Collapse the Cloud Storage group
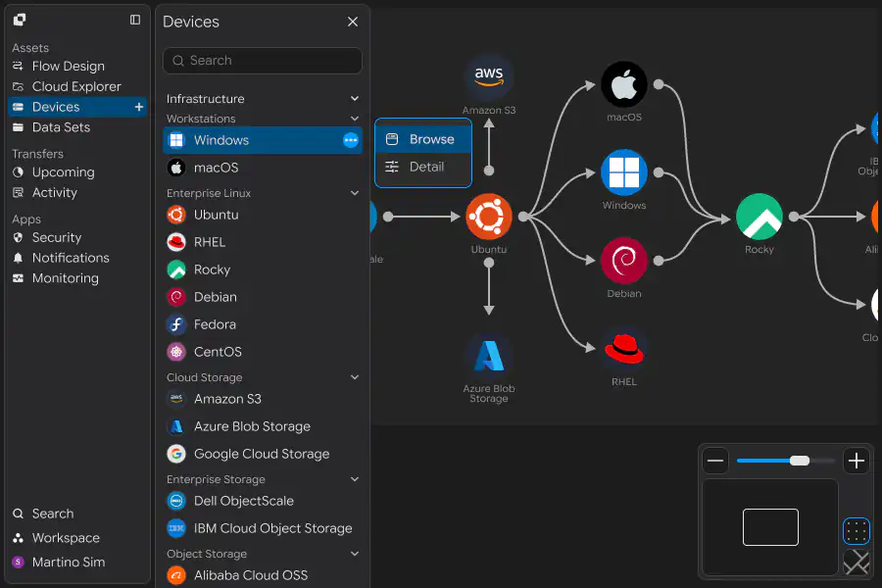Viewport: 882px width, 588px height. pyautogui.click(x=355, y=377)
